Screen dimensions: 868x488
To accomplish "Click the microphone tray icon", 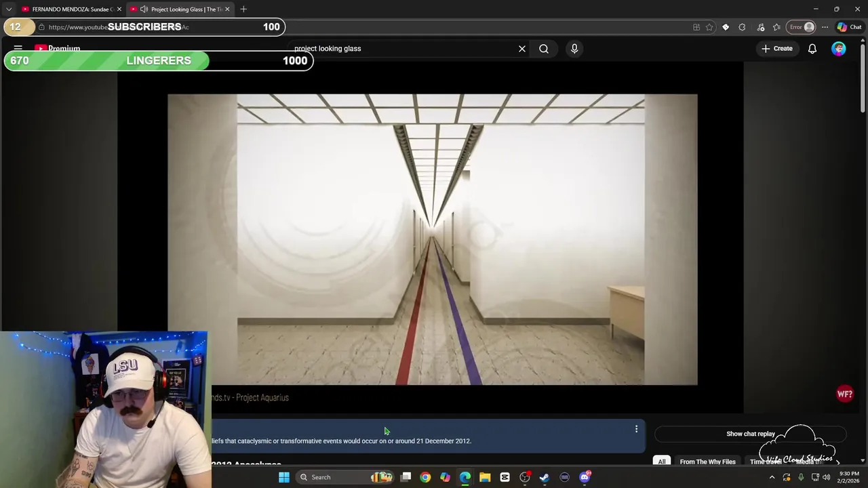I will point(801,477).
